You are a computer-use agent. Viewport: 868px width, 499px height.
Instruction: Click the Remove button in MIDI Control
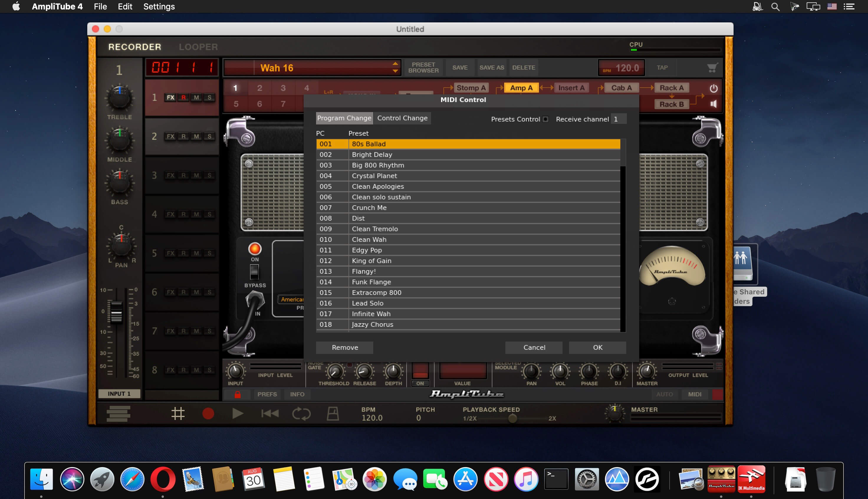[345, 347]
